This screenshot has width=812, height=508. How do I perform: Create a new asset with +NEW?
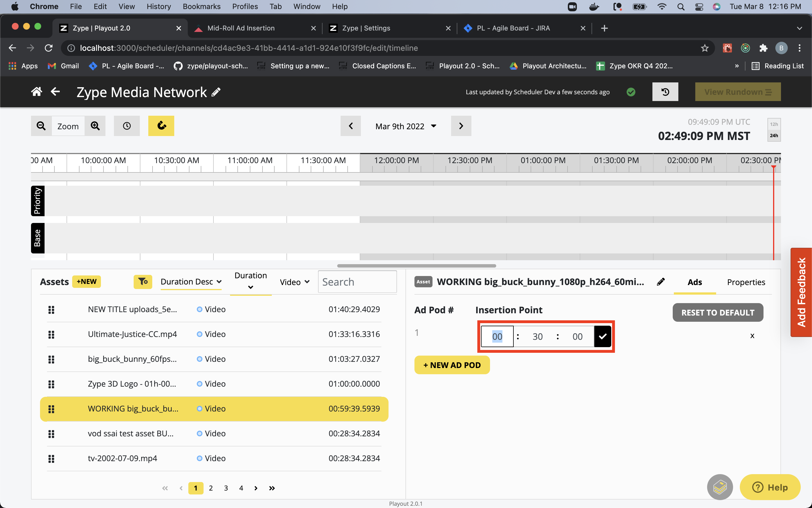pyautogui.click(x=87, y=282)
